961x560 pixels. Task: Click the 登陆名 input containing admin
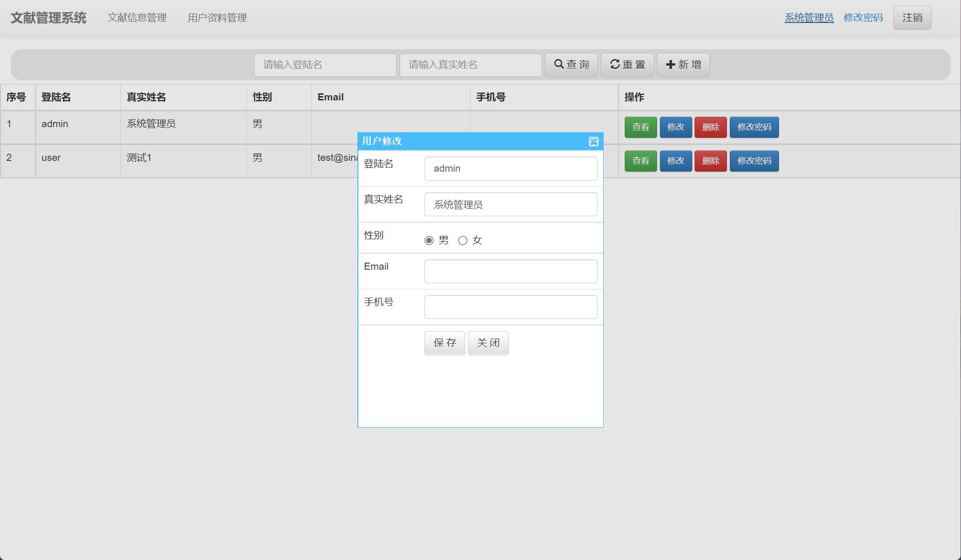tap(510, 168)
